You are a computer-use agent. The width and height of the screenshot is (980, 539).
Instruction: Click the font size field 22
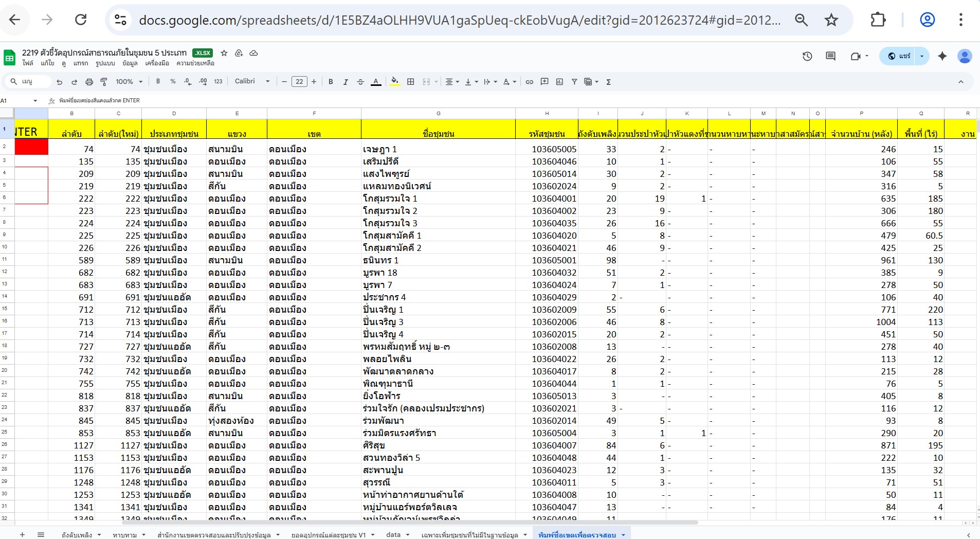pos(299,81)
